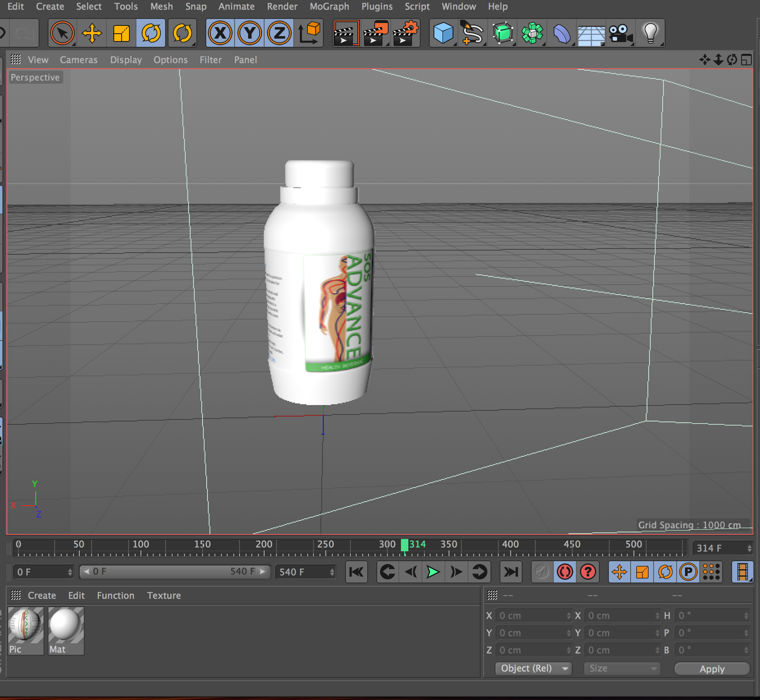Open the Edit menu

tap(16, 7)
